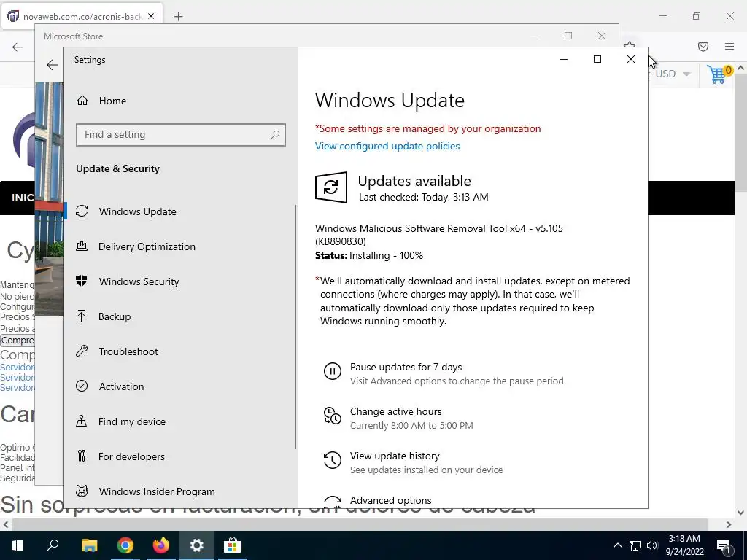The height and width of the screenshot is (560, 747).
Task: Open Pocket icon in browser toolbar
Action: pyautogui.click(x=703, y=47)
